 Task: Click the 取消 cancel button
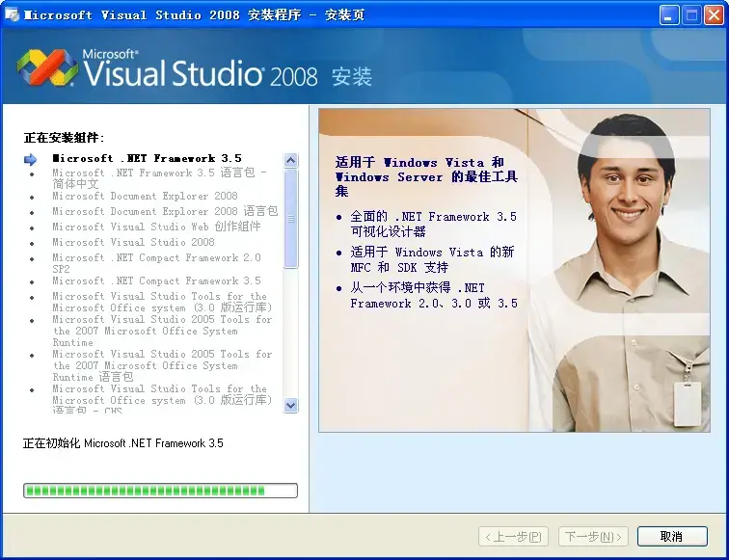point(672,537)
